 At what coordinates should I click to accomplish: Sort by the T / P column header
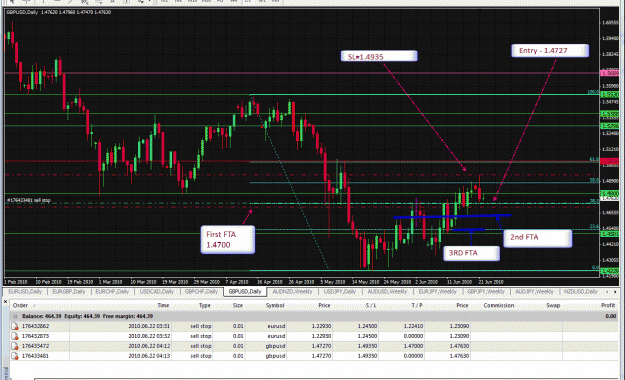click(x=417, y=305)
